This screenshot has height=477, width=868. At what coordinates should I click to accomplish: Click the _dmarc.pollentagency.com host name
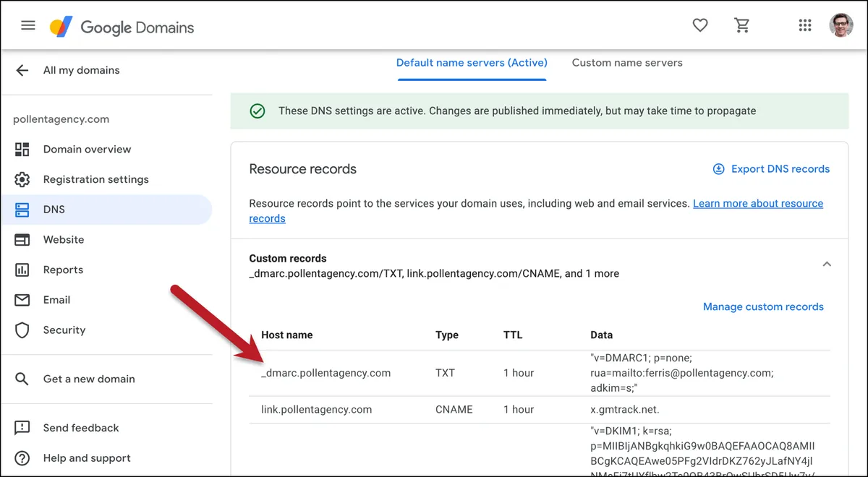point(325,373)
